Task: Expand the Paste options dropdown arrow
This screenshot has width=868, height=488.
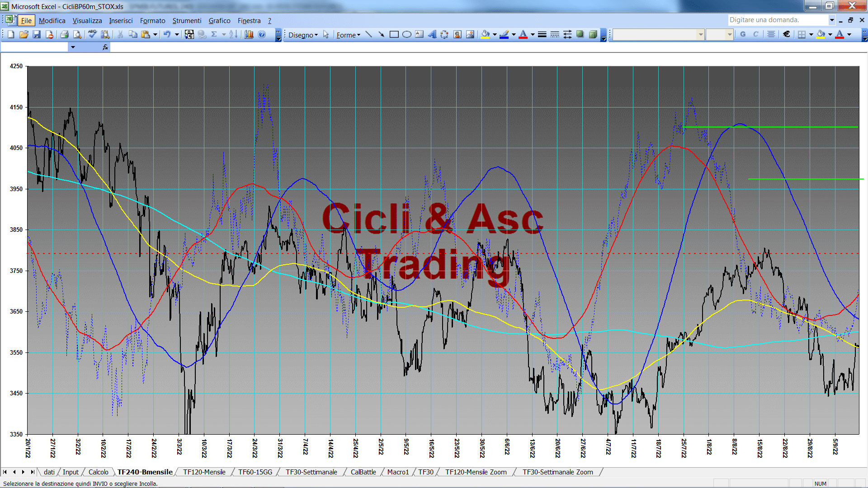Action: (x=155, y=34)
